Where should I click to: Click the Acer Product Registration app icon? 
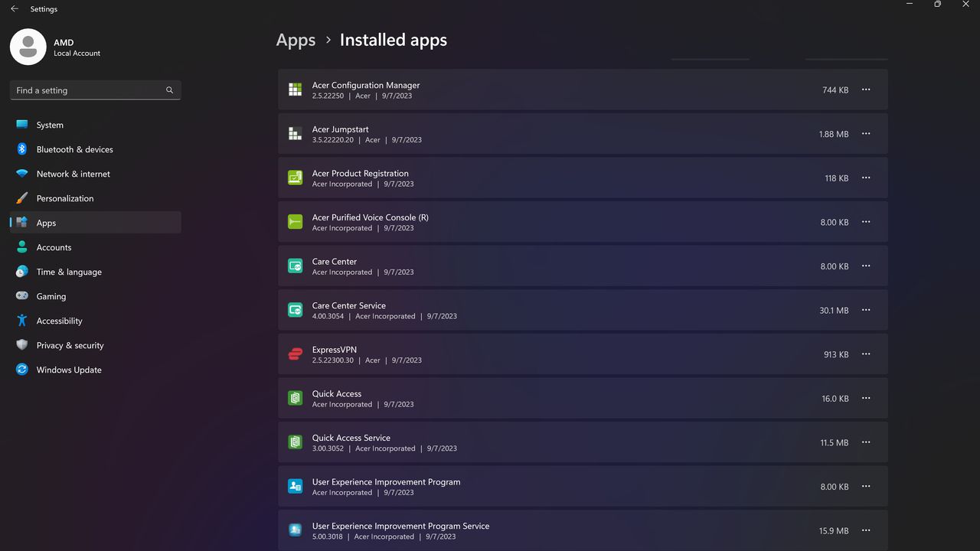click(295, 178)
